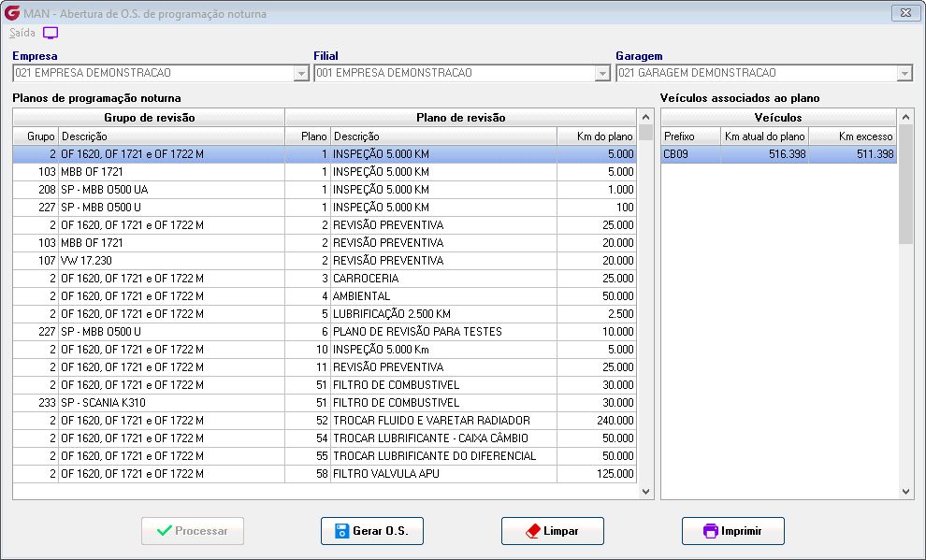The width and height of the screenshot is (926, 560).
Task: Select vehicle row CB09
Action: [x=778, y=154]
